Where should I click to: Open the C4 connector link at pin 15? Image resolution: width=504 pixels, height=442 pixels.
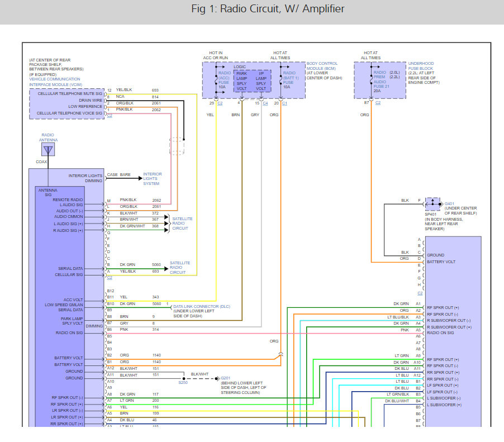click(265, 103)
